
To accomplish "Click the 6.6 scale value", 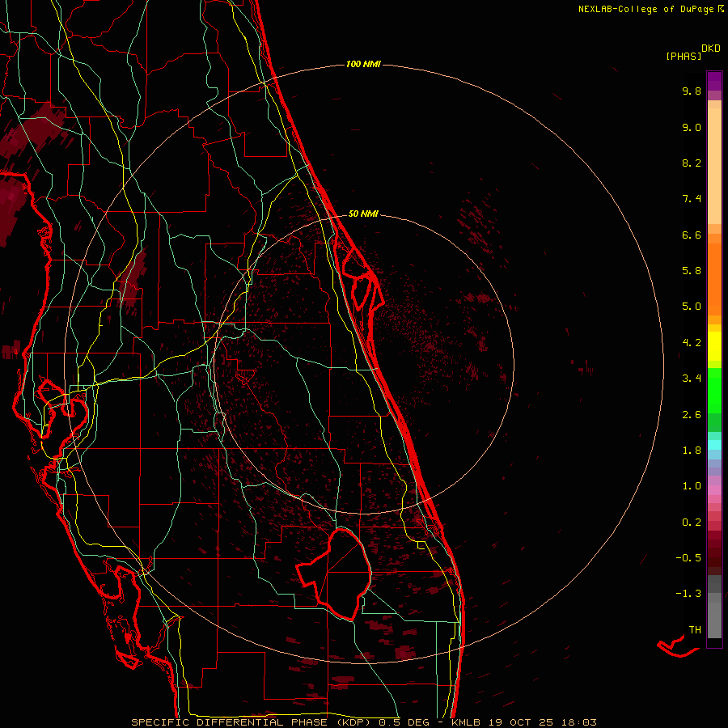I will [x=692, y=235].
